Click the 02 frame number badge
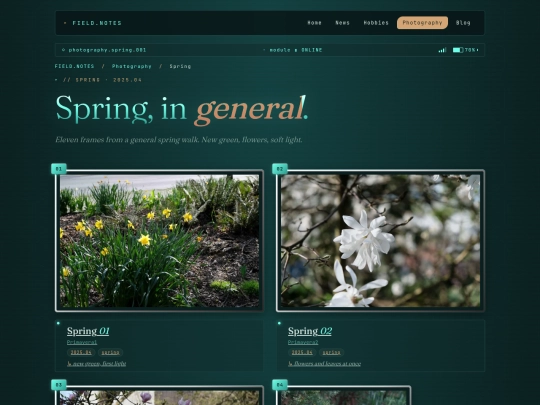The width and height of the screenshot is (540, 405). click(280, 169)
